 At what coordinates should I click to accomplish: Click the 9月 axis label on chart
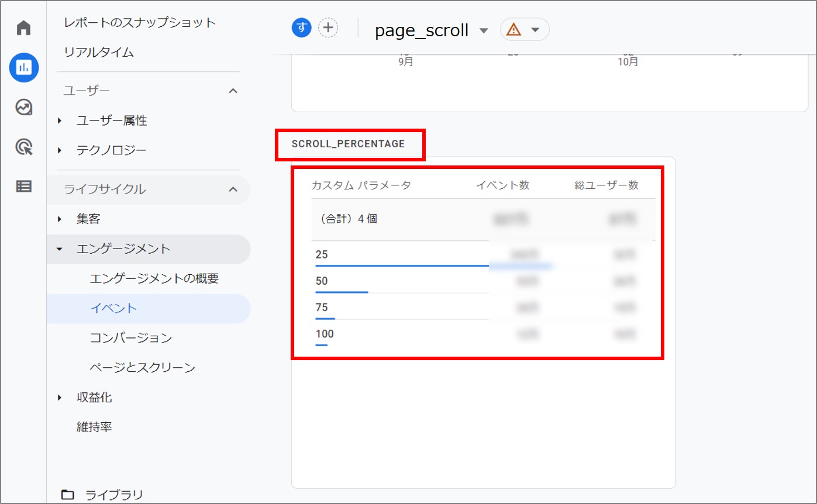click(x=405, y=61)
